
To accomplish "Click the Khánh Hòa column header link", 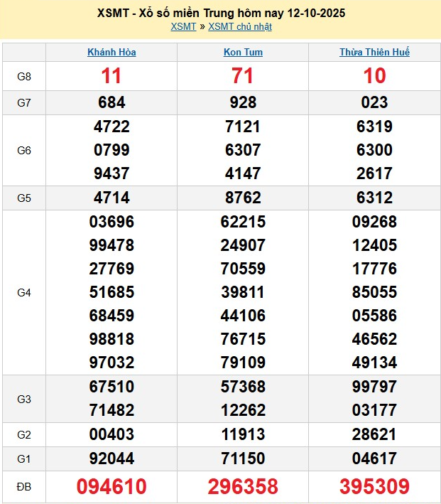I will pyautogui.click(x=111, y=52).
